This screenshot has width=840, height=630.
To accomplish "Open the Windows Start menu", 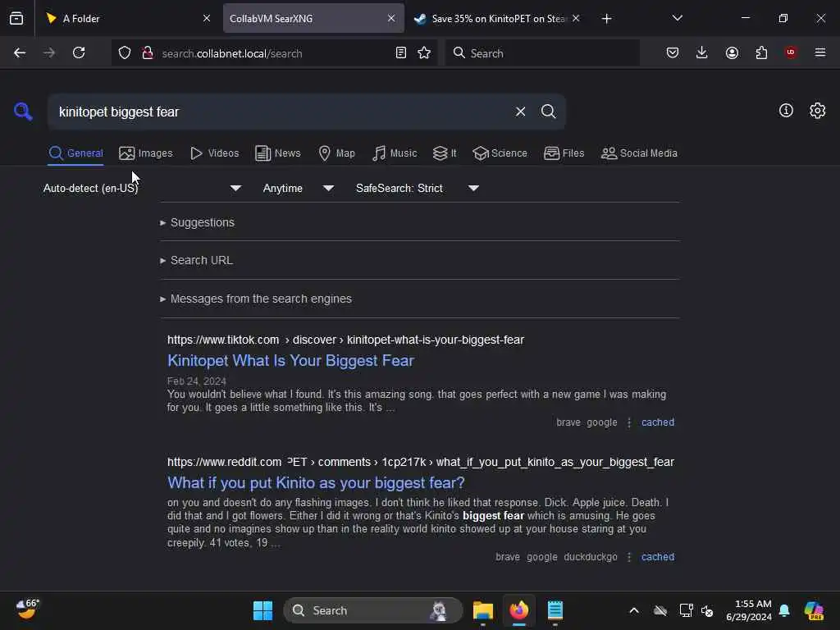I will click(x=262, y=610).
